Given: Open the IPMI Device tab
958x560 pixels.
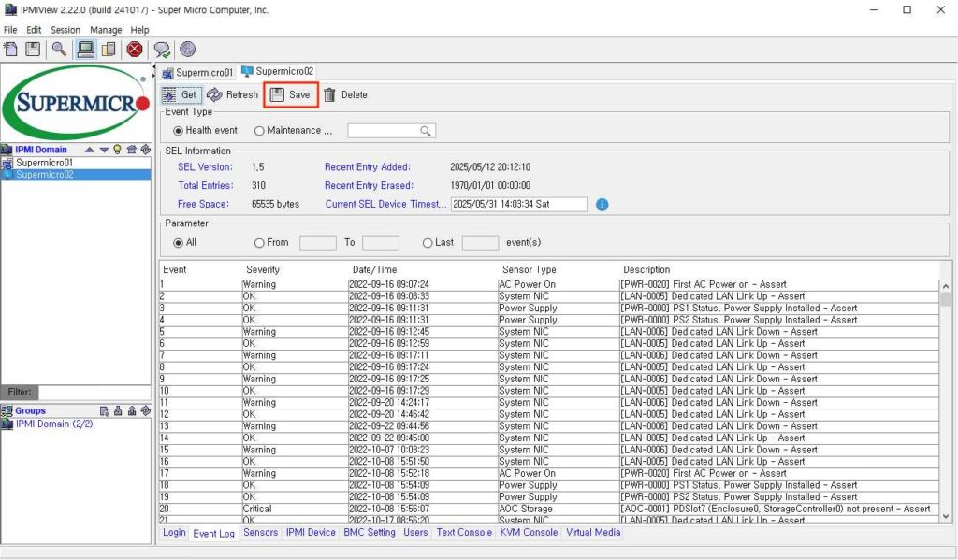Looking at the screenshot, I should point(311,533).
